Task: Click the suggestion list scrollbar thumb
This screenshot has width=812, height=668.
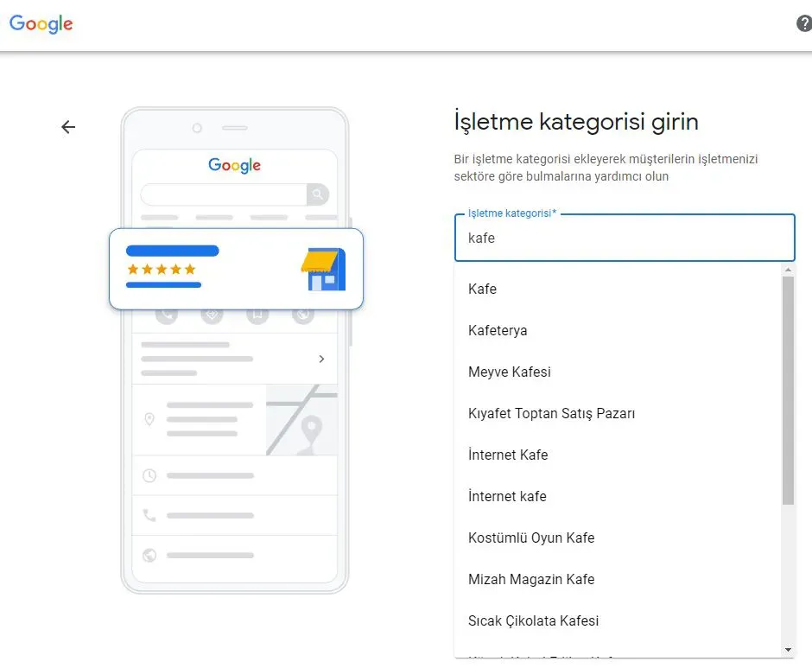Action: (788, 391)
